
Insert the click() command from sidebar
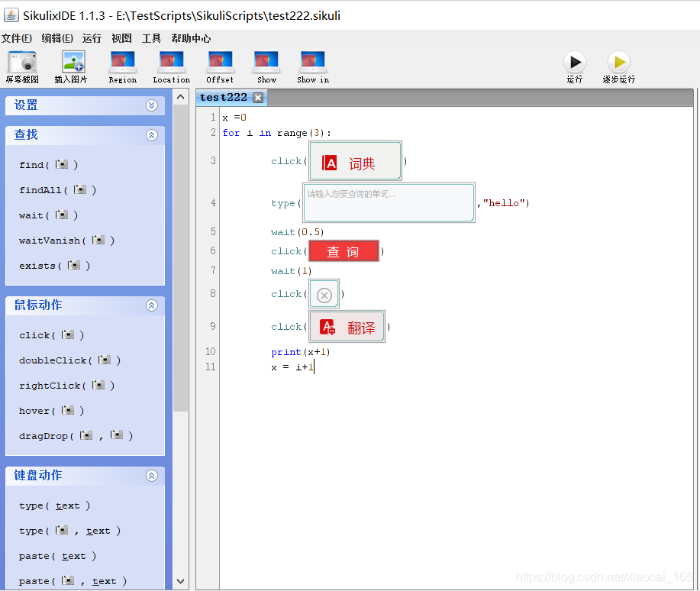pos(52,335)
